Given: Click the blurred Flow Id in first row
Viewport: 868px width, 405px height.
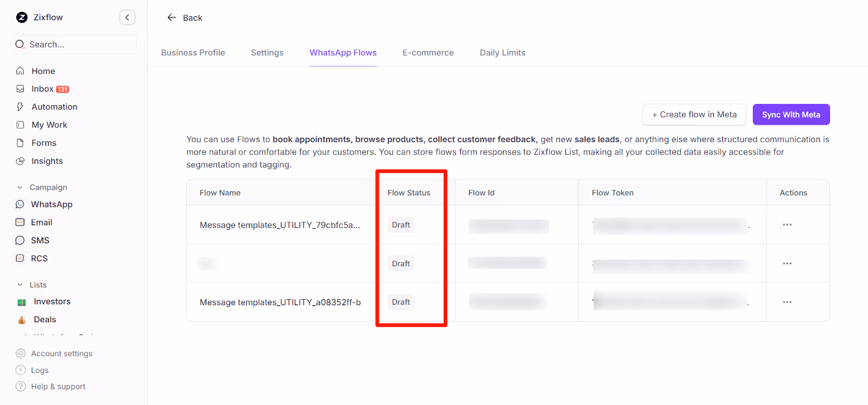Looking at the screenshot, I should pos(509,226).
